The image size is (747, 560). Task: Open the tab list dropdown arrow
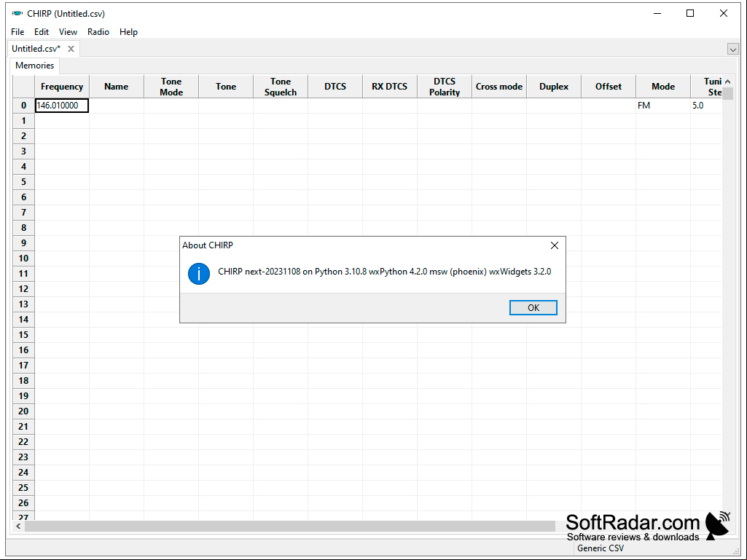[732, 49]
